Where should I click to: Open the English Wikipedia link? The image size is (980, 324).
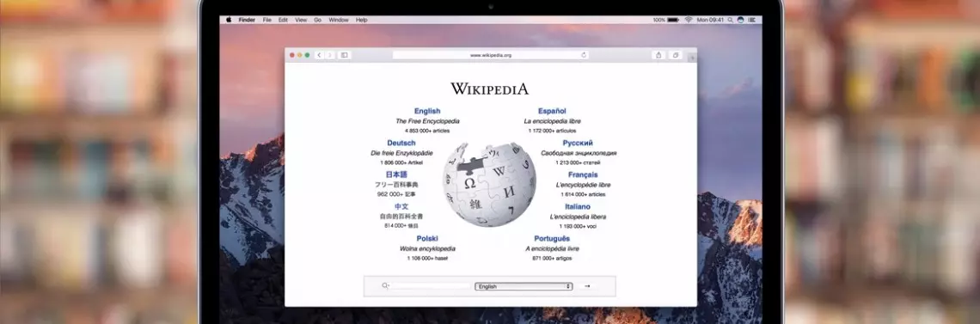pos(427,111)
